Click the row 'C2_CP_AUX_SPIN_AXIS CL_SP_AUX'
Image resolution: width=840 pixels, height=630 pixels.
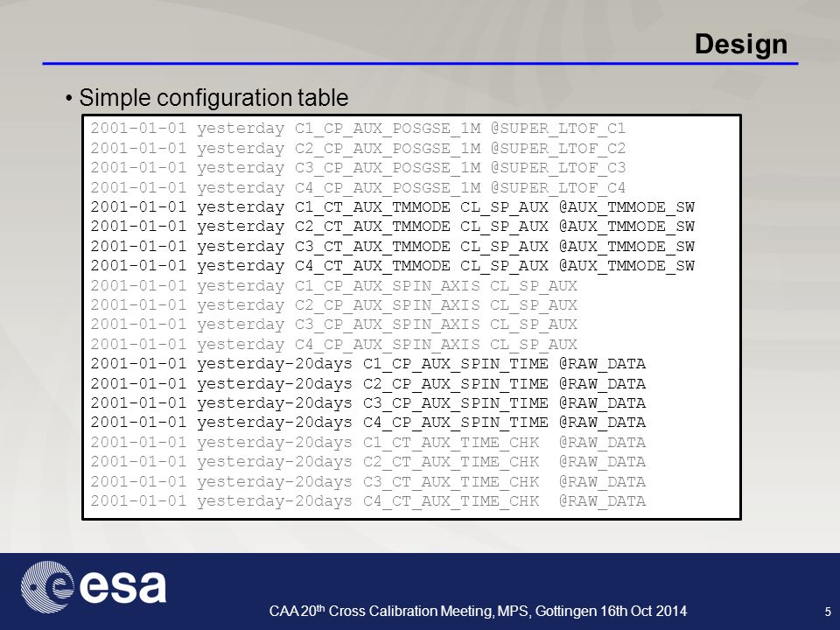point(333,304)
